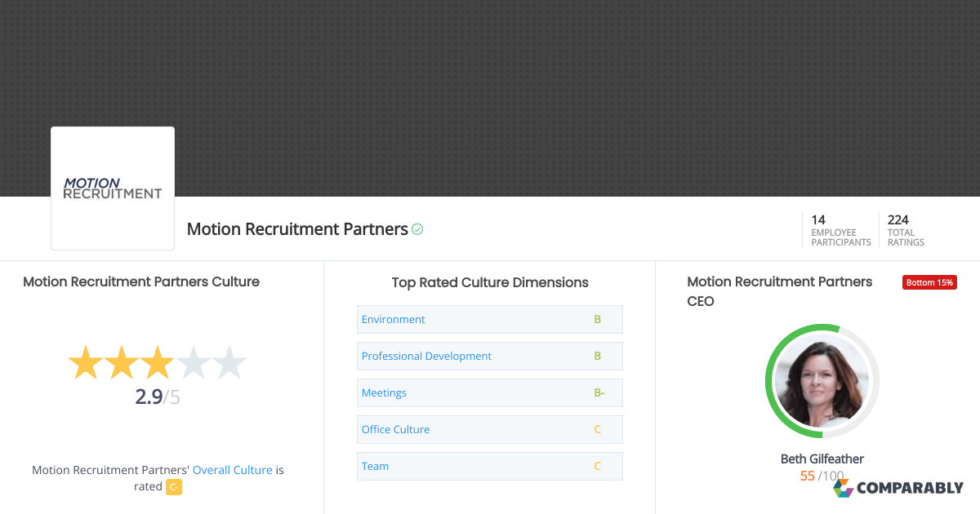The image size is (980, 514).
Task: Click the Comparably logo icon
Action: click(842, 487)
